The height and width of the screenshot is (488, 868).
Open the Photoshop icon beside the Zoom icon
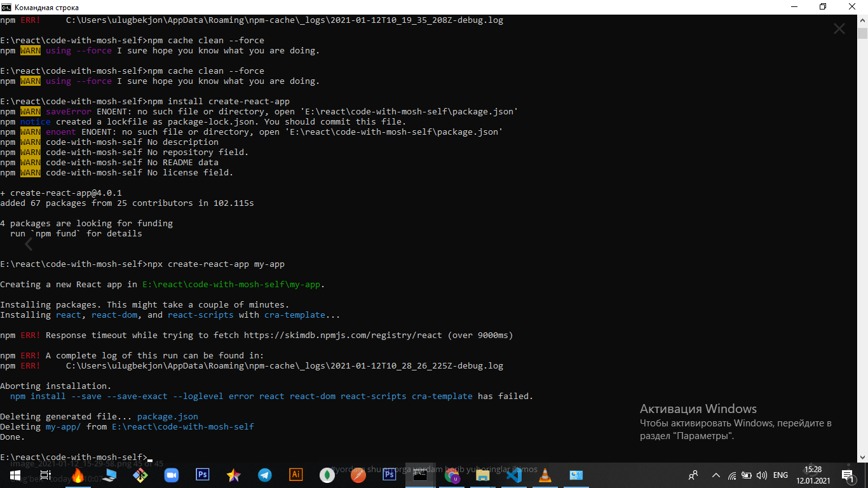pos(203,475)
